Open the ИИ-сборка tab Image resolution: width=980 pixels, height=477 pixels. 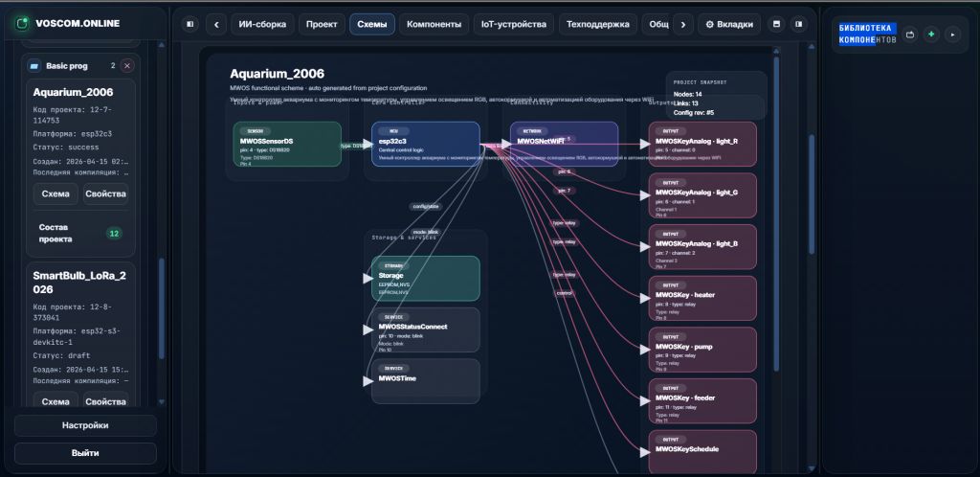coord(262,24)
